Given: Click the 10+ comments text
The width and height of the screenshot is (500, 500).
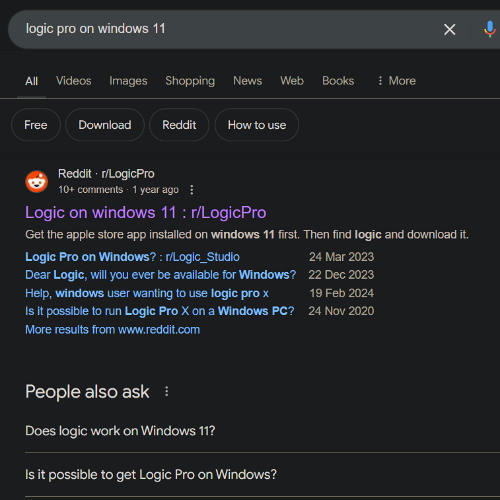Looking at the screenshot, I should (x=91, y=190).
